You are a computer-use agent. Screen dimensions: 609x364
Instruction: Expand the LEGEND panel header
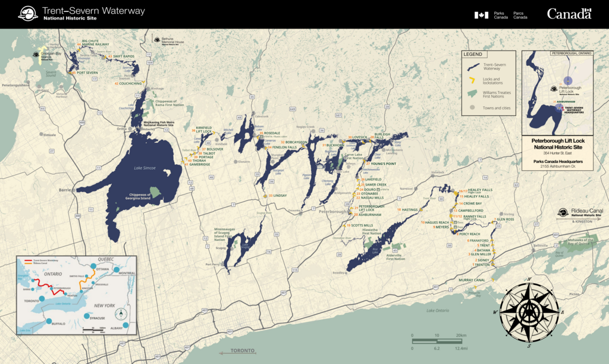pos(472,54)
